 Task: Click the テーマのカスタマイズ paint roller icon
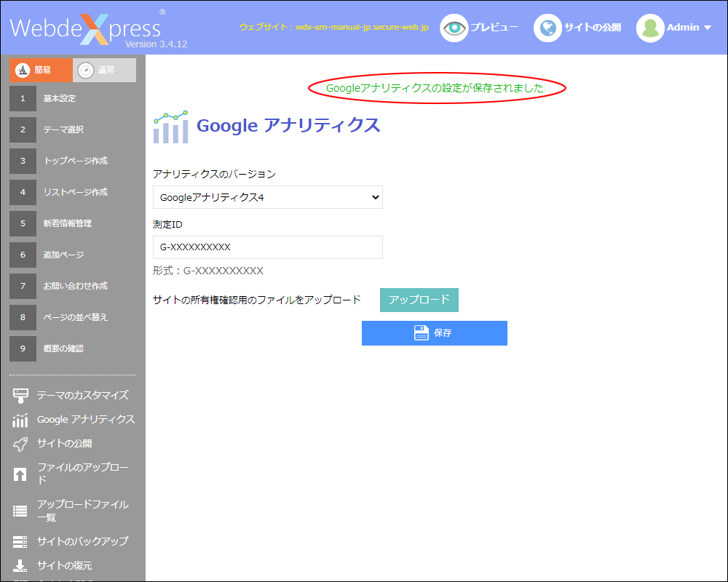[20, 396]
